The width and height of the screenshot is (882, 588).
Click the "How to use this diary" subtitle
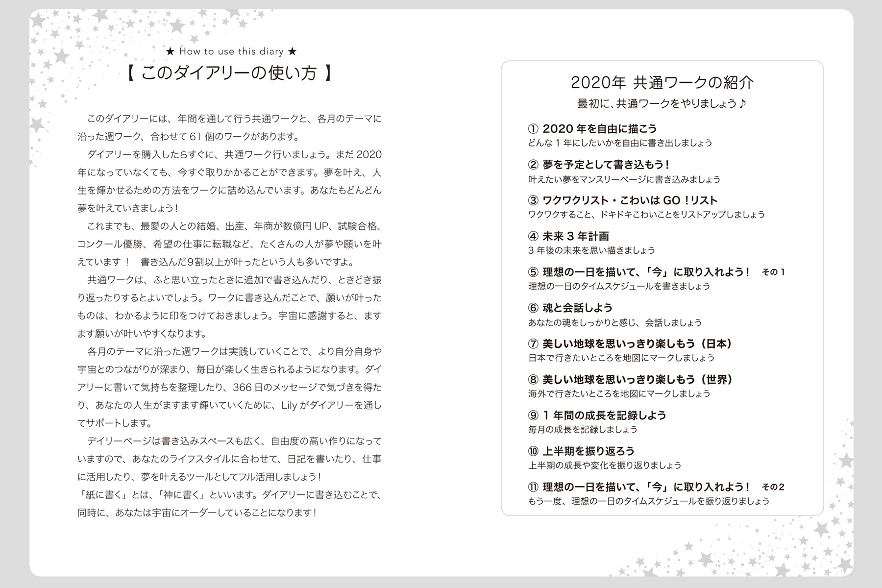tap(231, 51)
